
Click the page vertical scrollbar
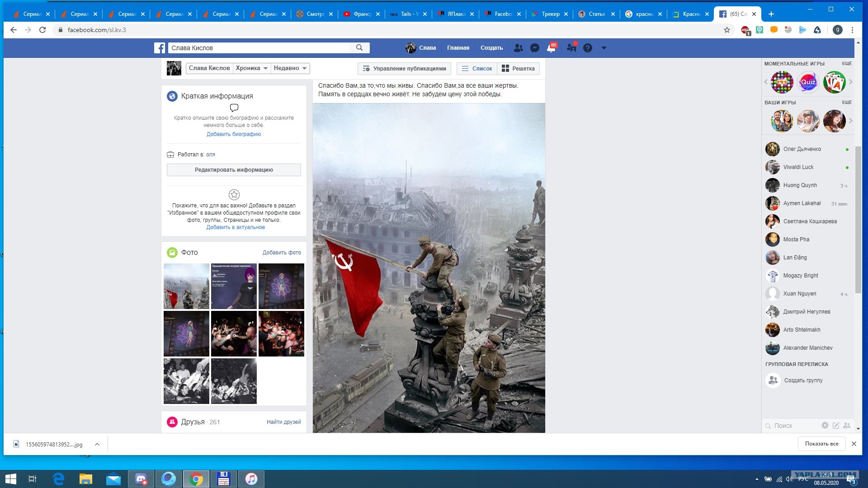[858, 220]
